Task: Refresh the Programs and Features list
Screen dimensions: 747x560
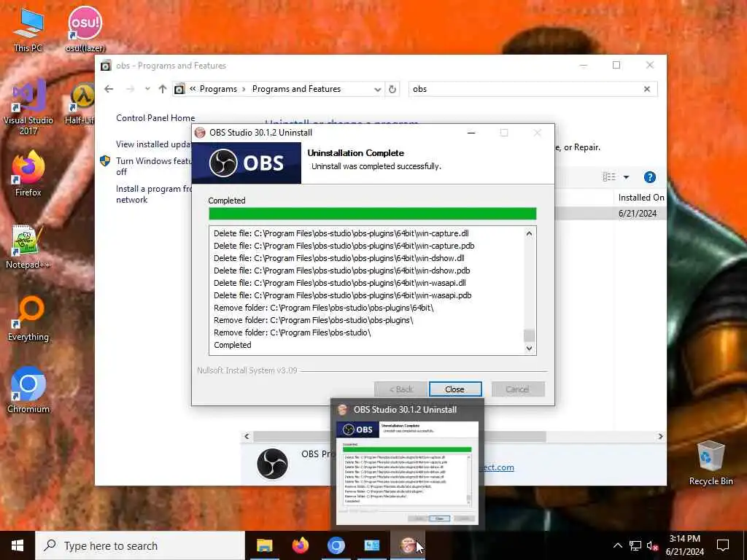Action: (392, 90)
